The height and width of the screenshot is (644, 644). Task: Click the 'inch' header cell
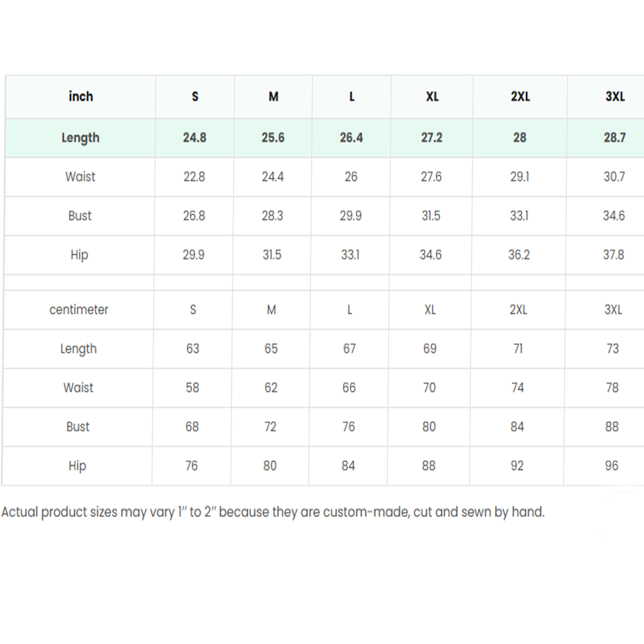tap(81, 97)
